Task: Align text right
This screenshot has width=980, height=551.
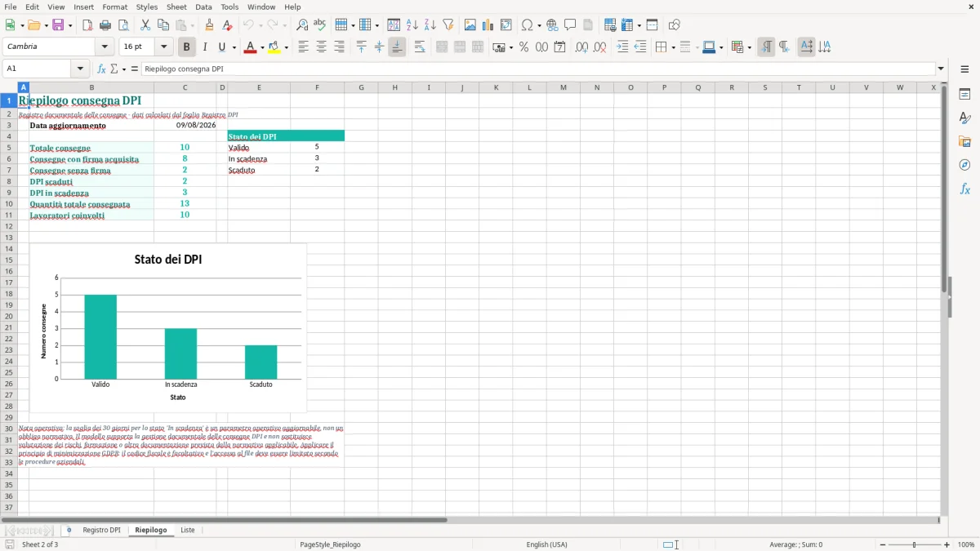Action: pos(339,47)
